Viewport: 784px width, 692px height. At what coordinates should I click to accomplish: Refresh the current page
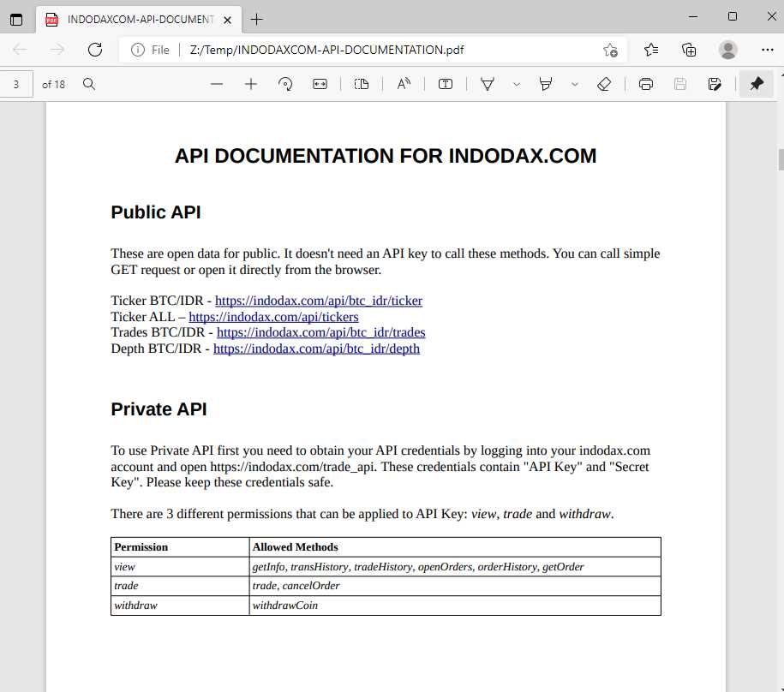point(95,50)
